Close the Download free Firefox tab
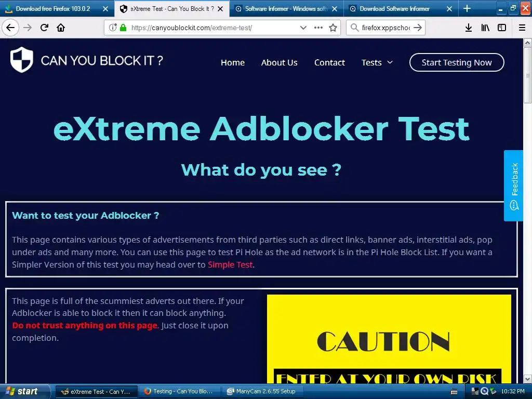The width and height of the screenshot is (532, 399). 105,9
